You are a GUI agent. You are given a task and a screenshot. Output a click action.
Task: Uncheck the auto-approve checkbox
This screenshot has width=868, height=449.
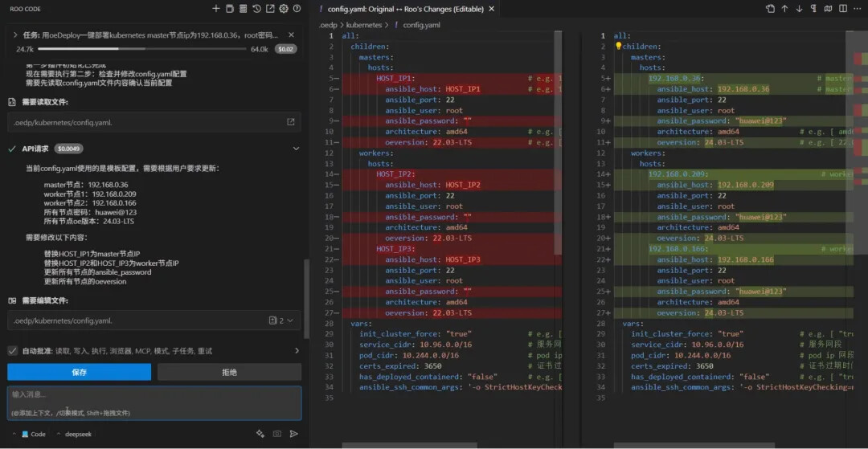[x=13, y=351]
